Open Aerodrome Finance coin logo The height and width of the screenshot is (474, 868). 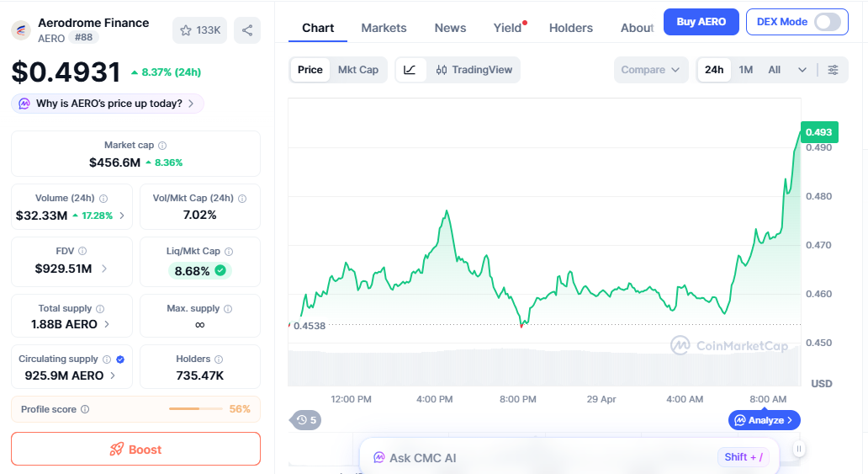point(21,30)
